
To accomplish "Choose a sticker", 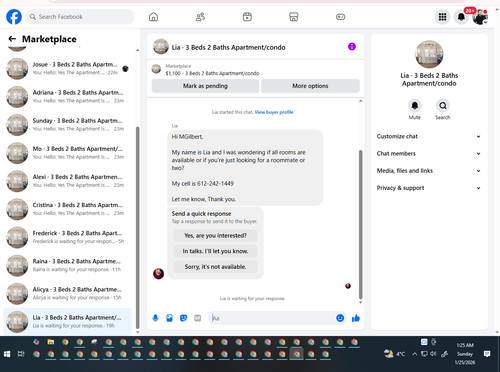I will point(183,318).
